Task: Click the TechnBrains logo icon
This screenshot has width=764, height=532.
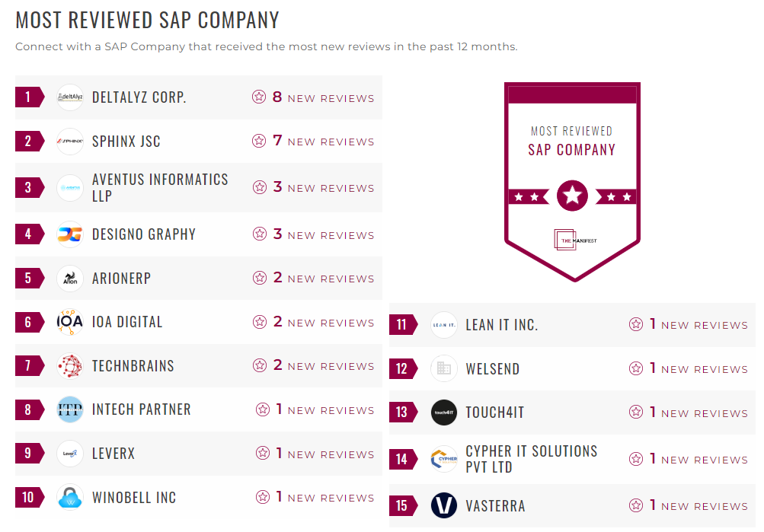Action: click(x=70, y=366)
